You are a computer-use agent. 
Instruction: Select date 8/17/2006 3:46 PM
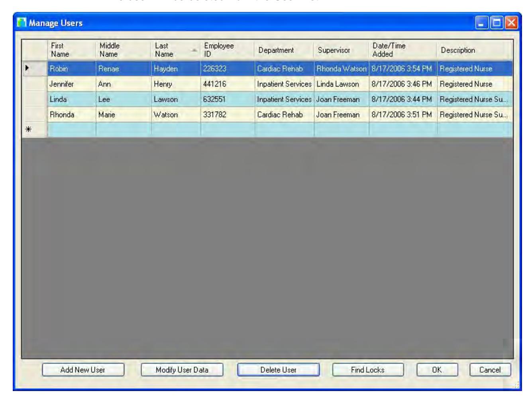pyautogui.click(x=403, y=84)
